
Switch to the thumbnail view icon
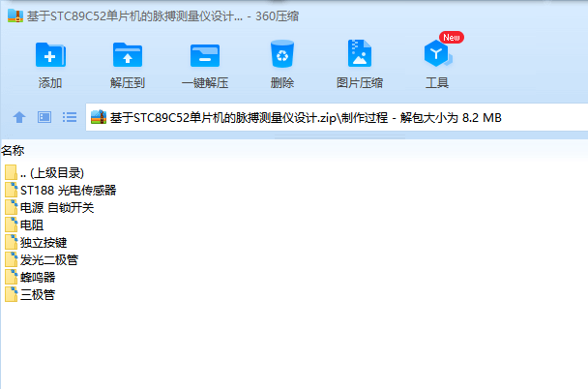point(44,117)
